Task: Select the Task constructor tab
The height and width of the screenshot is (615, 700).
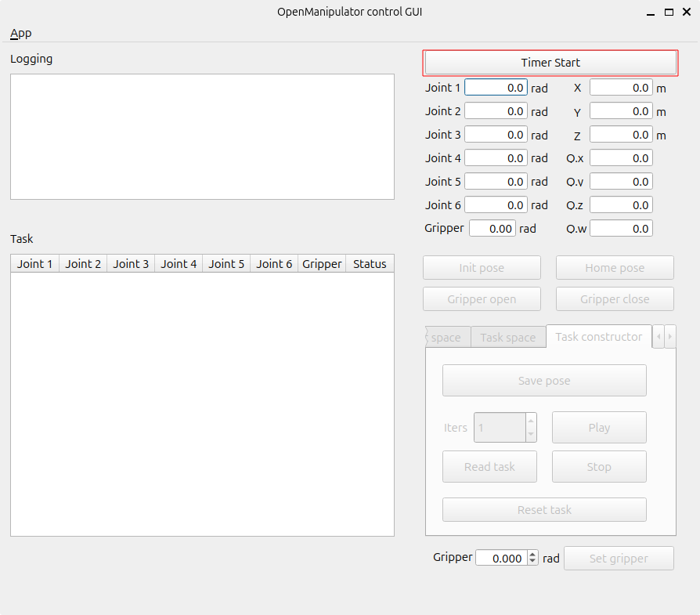Action: pyautogui.click(x=599, y=336)
